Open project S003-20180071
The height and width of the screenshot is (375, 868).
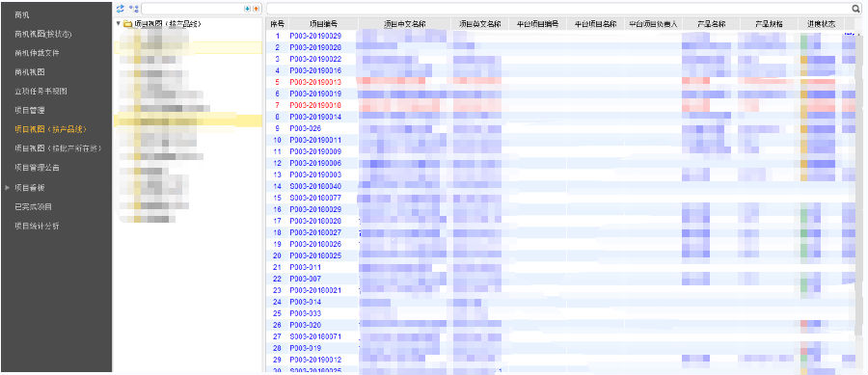point(315,336)
